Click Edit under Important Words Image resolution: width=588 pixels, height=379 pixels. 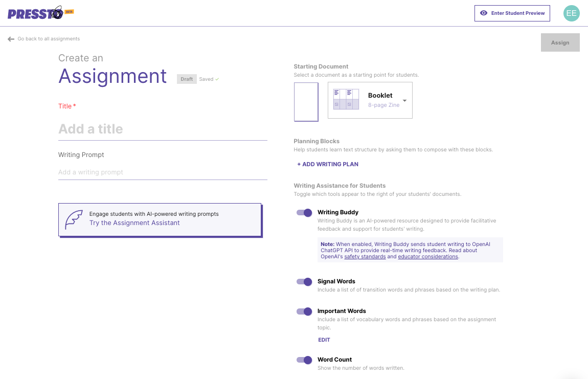click(324, 340)
